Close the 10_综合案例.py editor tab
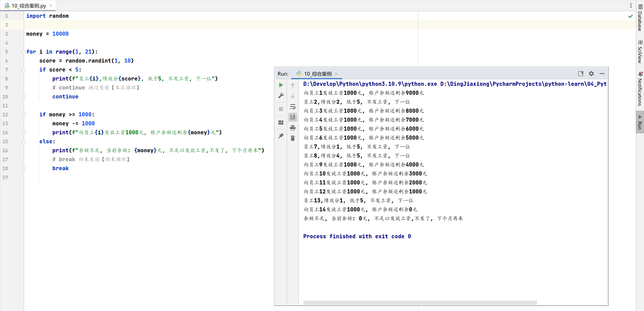This screenshot has width=644, height=311. 51,6
